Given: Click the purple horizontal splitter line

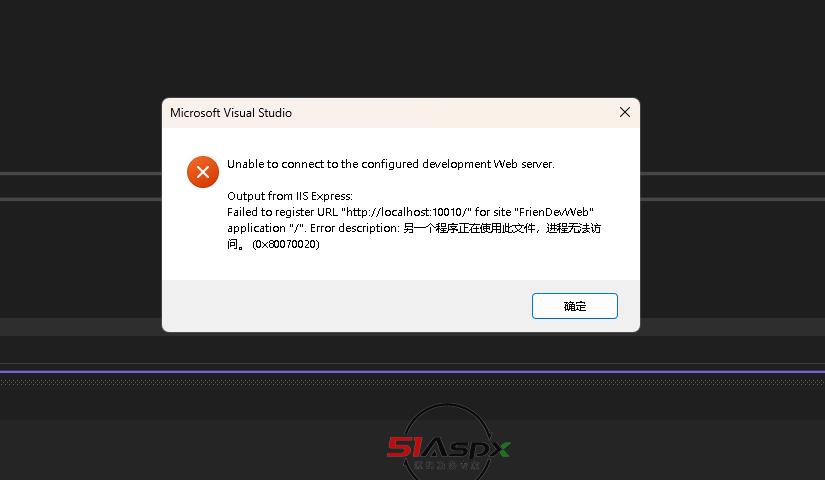Looking at the screenshot, I should 412,372.
